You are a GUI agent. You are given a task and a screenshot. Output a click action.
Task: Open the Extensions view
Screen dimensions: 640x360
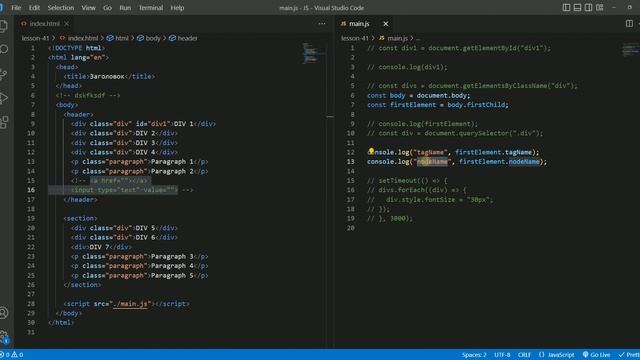click(4, 122)
